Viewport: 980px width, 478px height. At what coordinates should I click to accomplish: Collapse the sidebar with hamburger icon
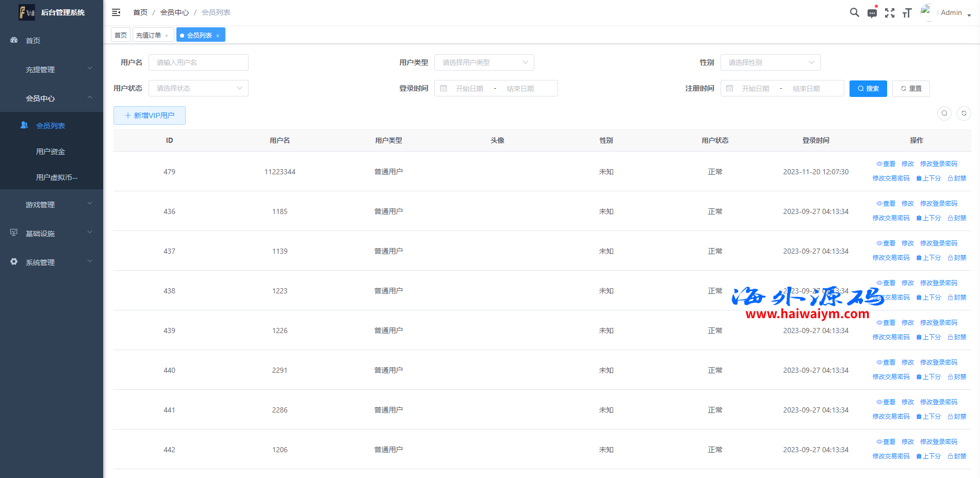pos(116,12)
